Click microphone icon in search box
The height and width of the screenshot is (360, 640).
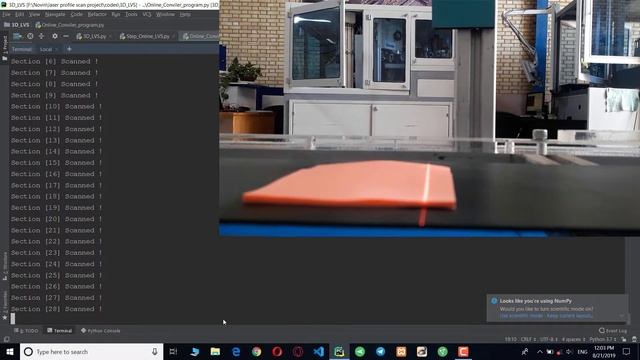155,351
